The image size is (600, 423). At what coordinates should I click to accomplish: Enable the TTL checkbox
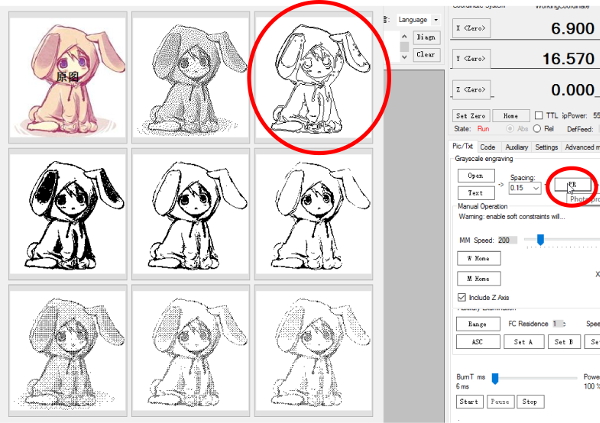541,115
